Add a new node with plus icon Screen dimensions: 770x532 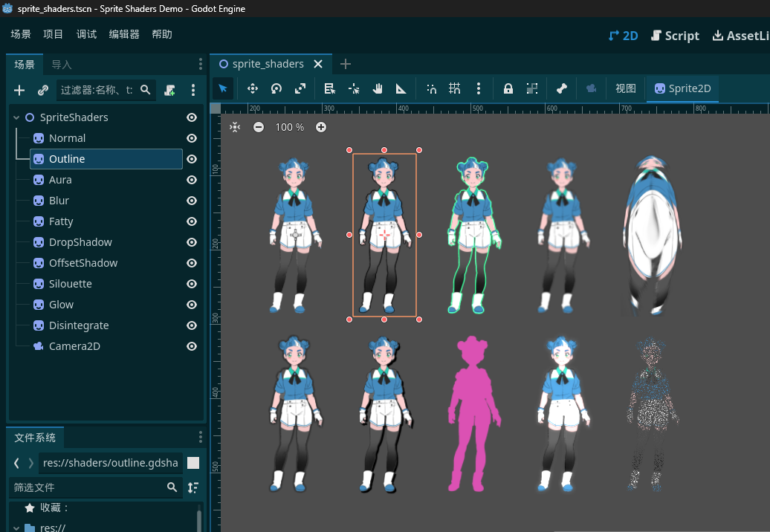click(20, 90)
